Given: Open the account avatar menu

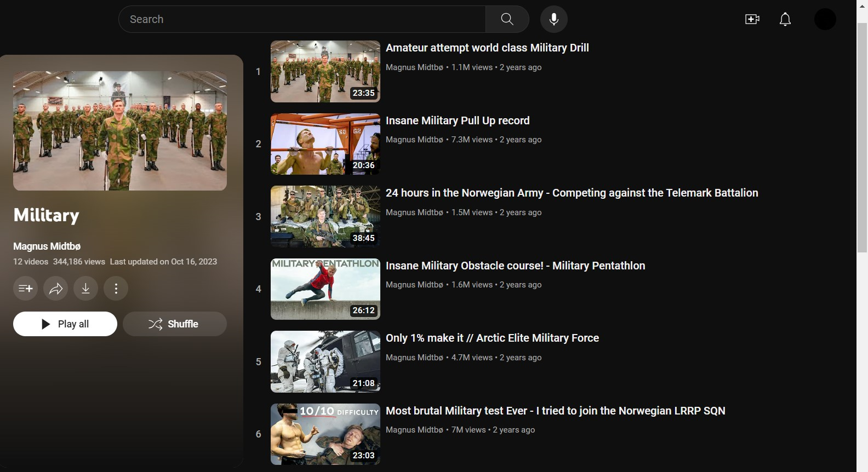Looking at the screenshot, I should click(x=825, y=19).
